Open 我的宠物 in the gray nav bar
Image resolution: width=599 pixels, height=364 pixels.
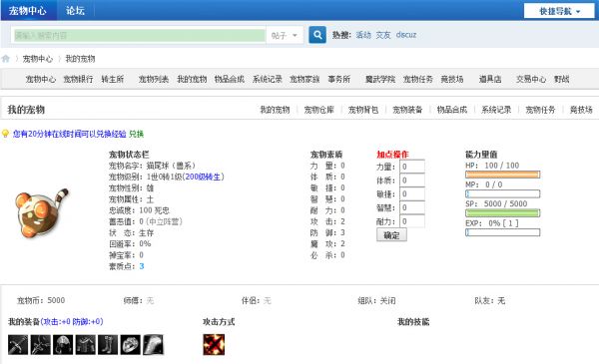[192, 79]
